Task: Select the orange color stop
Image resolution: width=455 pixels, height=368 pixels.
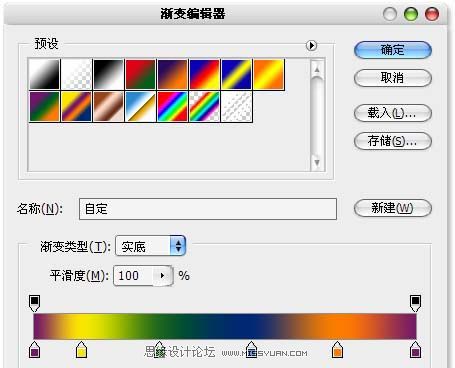Action: tap(337, 350)
